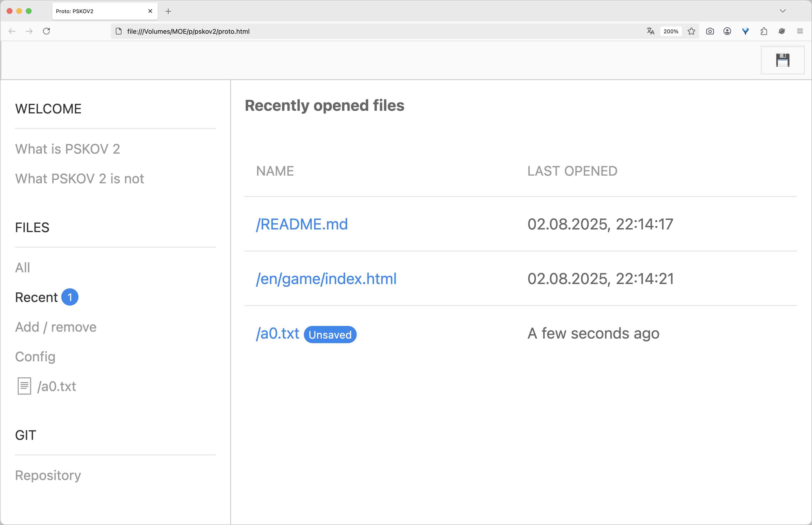This screenshot has width=812, height=525.
Task: Open a new browser tab
Action: pos(168,11)
